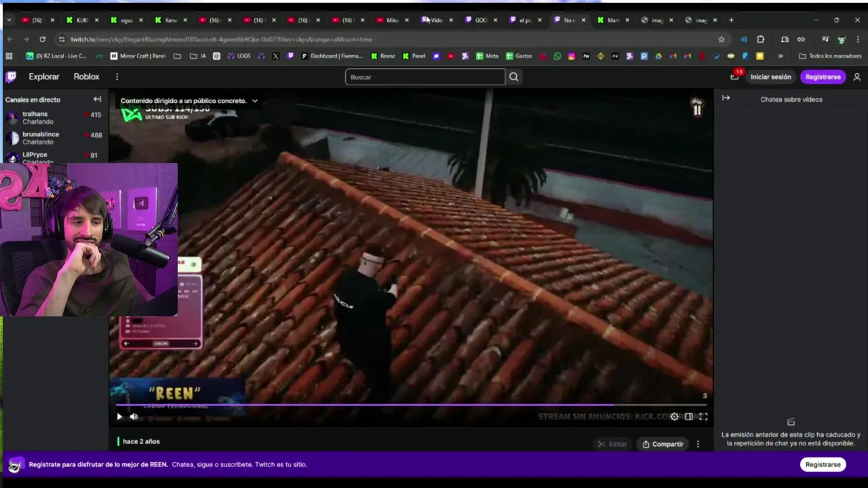868x488 pixels.
Task: Click the browser reload button
Action: (x=43, y=39)
